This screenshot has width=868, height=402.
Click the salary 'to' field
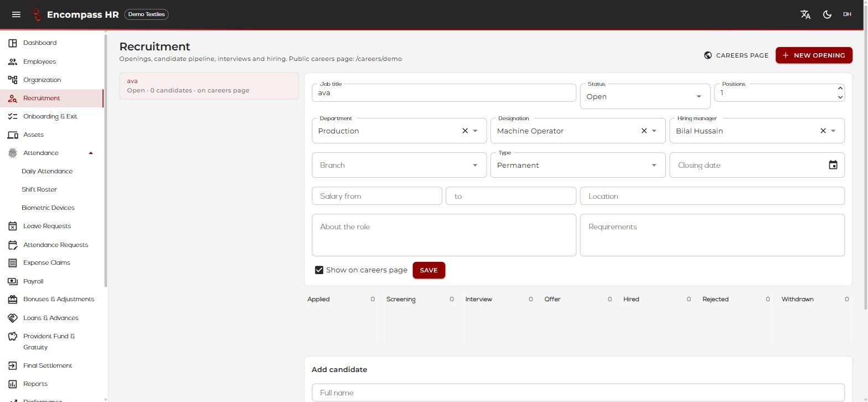[511, 196]
